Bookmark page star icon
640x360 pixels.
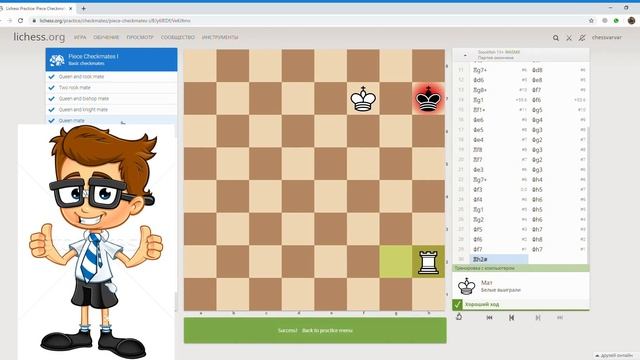591,20
